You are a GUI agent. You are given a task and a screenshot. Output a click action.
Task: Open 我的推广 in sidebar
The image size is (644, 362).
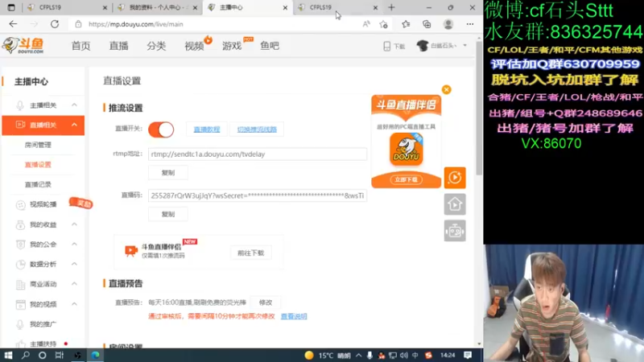pos(43,324)
